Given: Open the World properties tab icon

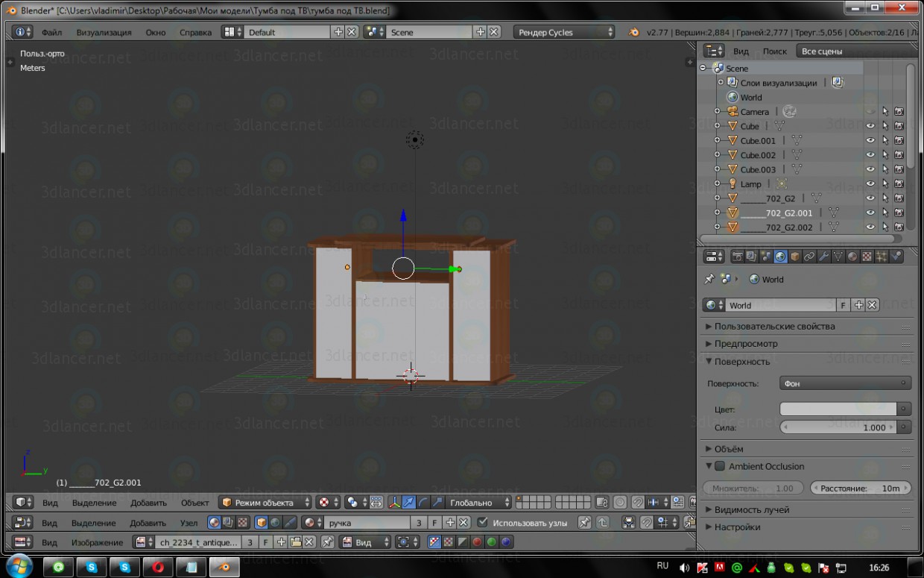Looking at the screenshot, I should point(780,257).
